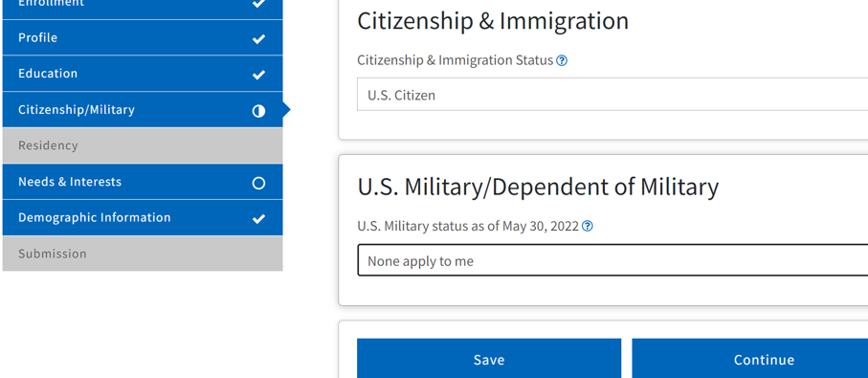The width and height of the screenshot is (868, 378).
Task: Click Demographic Information checkmark icon
Action: coord(258,218)
